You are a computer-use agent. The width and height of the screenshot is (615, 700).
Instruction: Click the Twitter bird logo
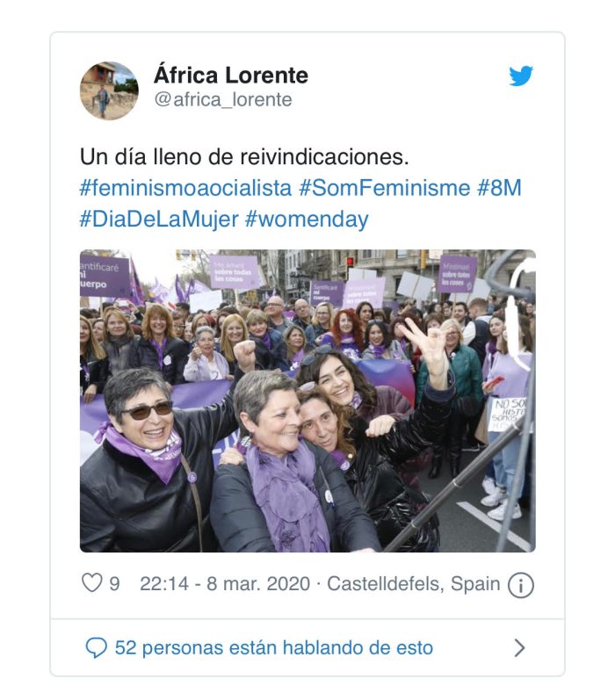click(521, 76)
